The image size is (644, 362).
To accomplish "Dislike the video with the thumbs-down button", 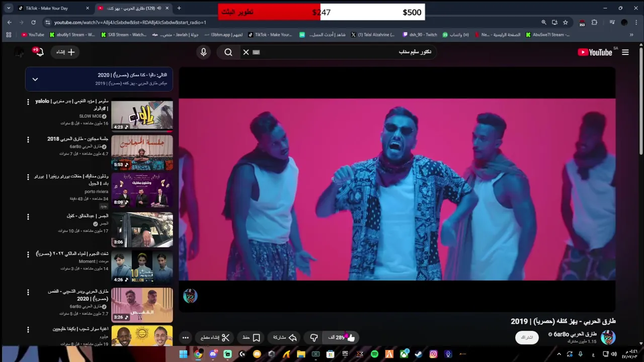I will (x=314, y=338).
